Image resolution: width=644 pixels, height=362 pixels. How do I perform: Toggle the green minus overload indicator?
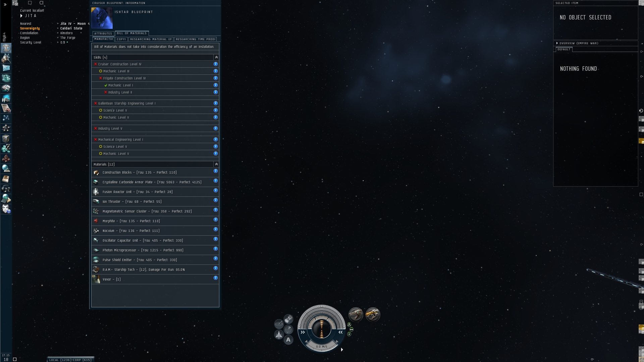point(352,329)
